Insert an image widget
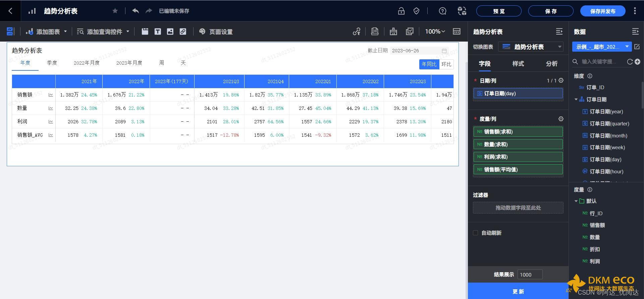The height and width of the screenshot is (299, 644). (x=170, y=32)
